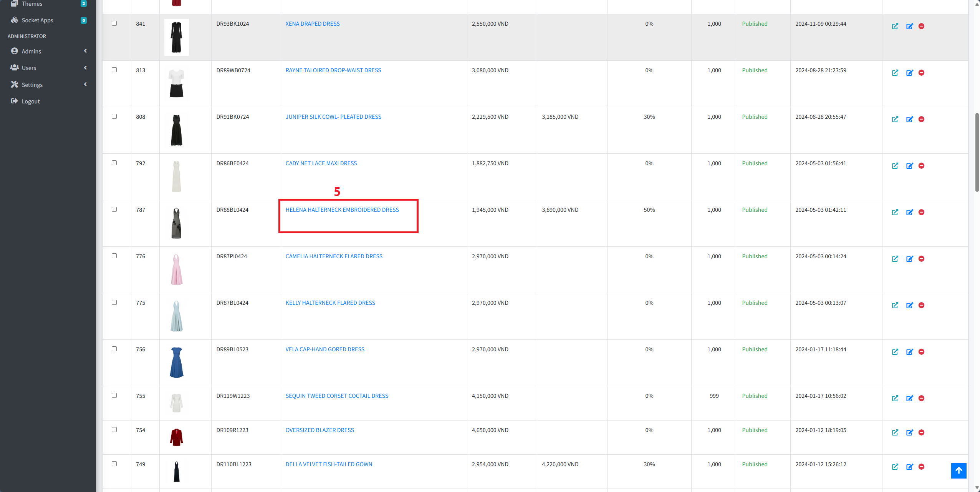Screen dimensions: 980x492
Task: Click the blue scroll-to-top arrow button
Action: [958, 470]
